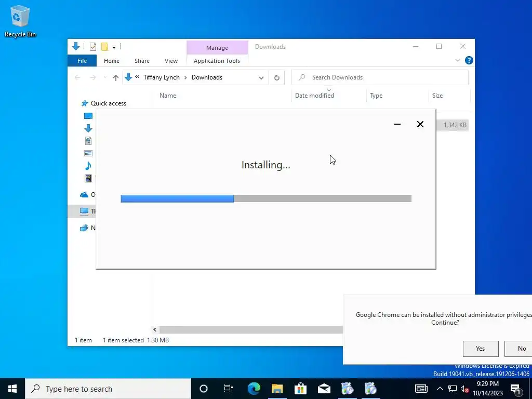
Task: Select the Documents icon in sidebar
Action: pyautogui.click(x=88, y=141)
